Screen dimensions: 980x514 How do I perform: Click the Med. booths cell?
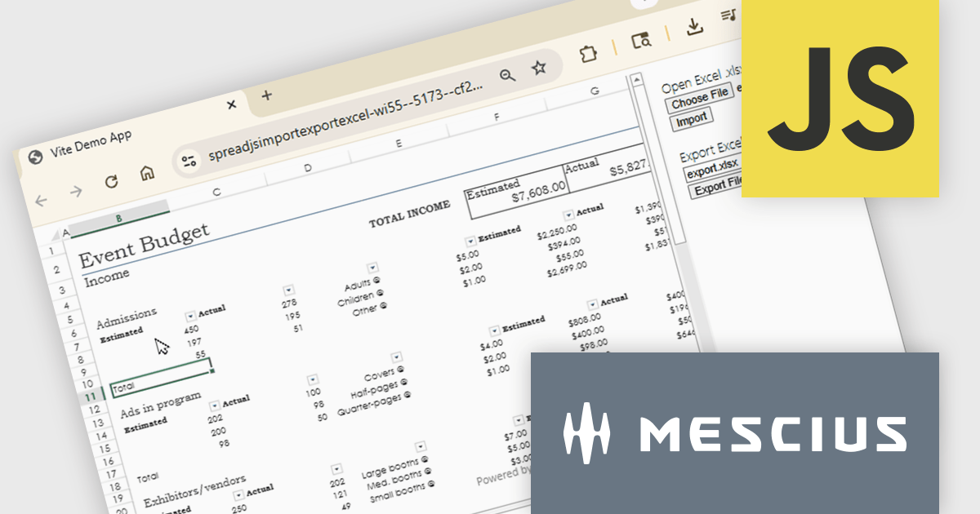tap(399, 480)
